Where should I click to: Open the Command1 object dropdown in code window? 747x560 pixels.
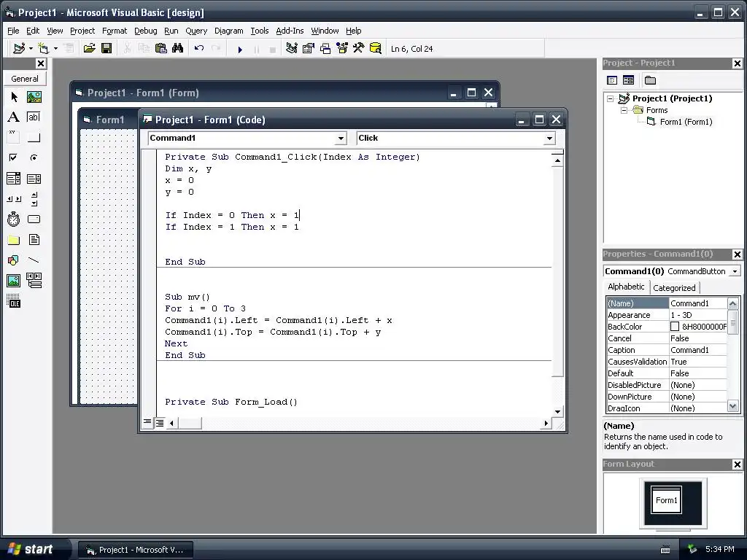[x=341, y=139]
